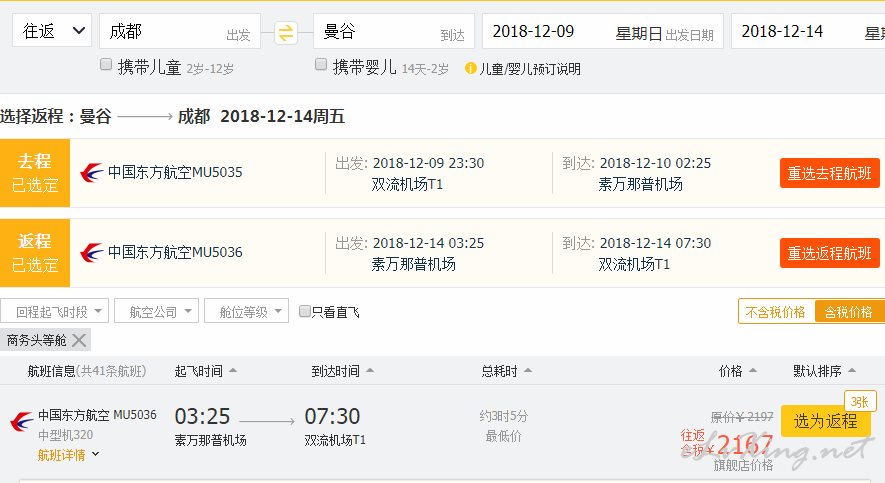Expand 航班详情 for flight MU5036
The image size is (885, 483).
tap(69, 455)
